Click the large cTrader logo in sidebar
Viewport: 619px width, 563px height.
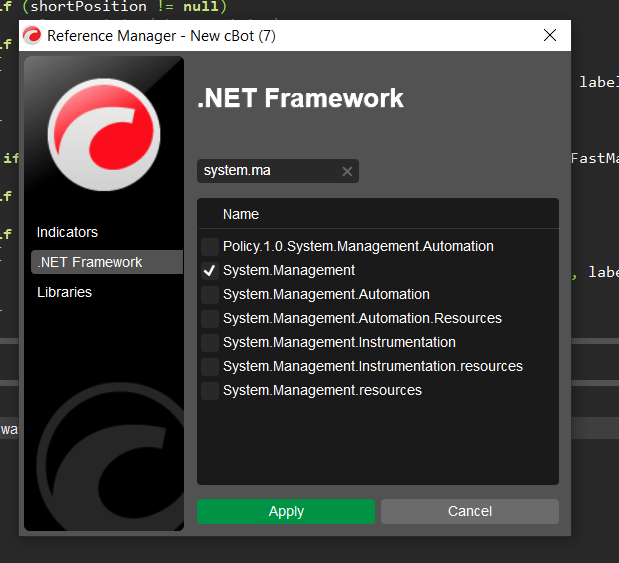point(104,135)
